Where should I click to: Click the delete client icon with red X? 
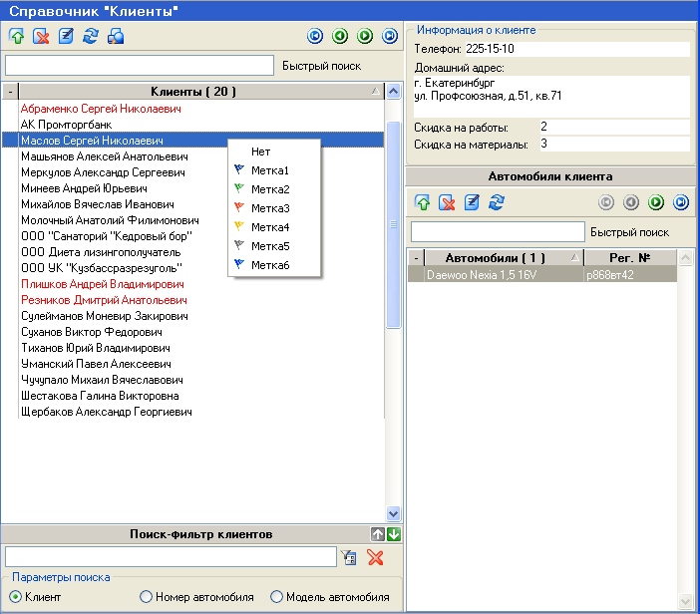(x=42, y=37)
